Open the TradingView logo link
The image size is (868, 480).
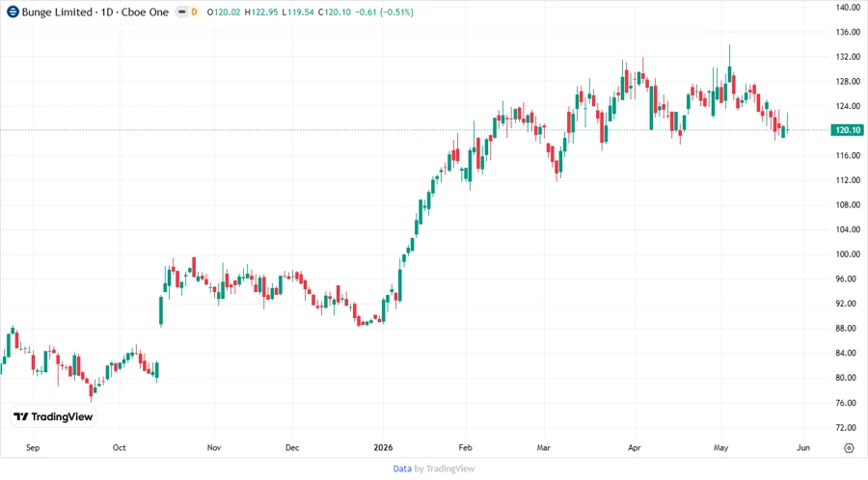coord(53,416)
